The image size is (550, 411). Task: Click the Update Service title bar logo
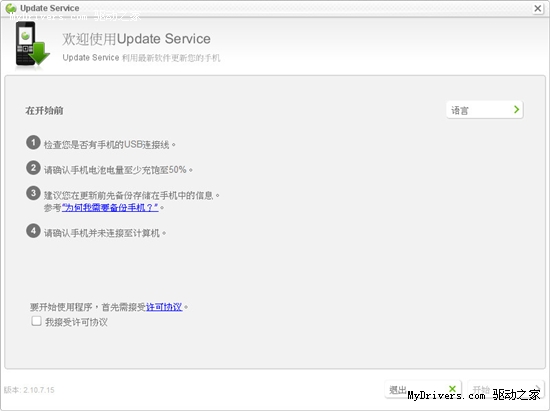click(11, 8)
